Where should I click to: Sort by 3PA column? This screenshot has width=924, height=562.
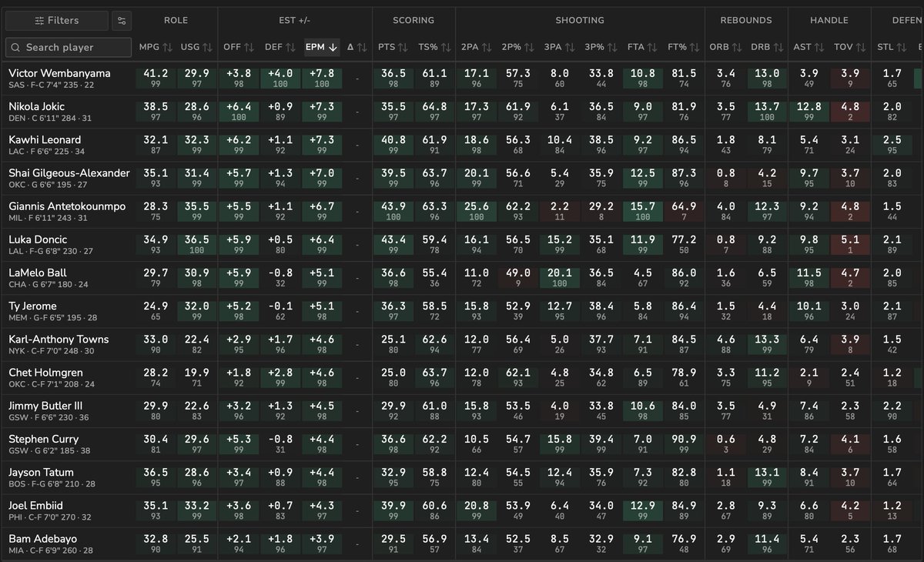click(x=560, y=47)
